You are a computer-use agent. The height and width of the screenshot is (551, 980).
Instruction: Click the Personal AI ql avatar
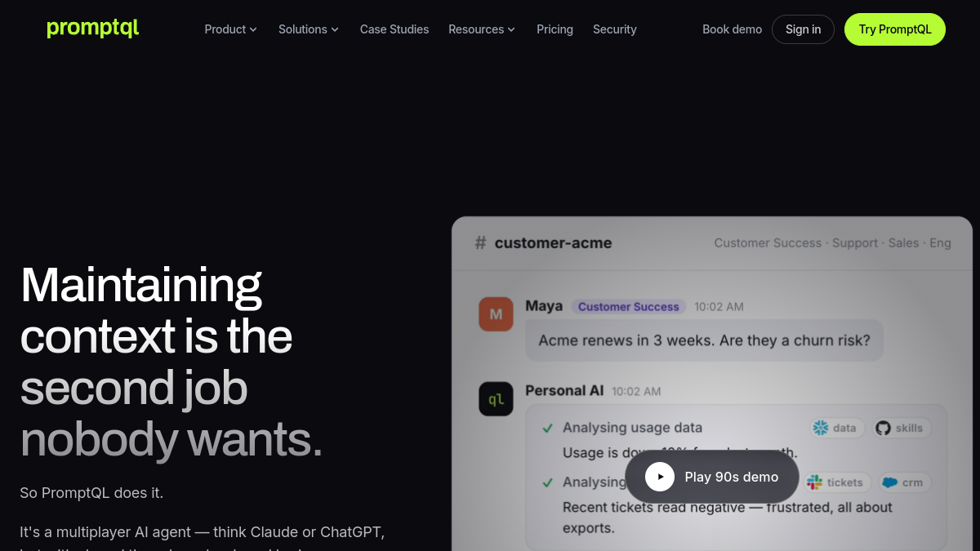pos(496,399)
